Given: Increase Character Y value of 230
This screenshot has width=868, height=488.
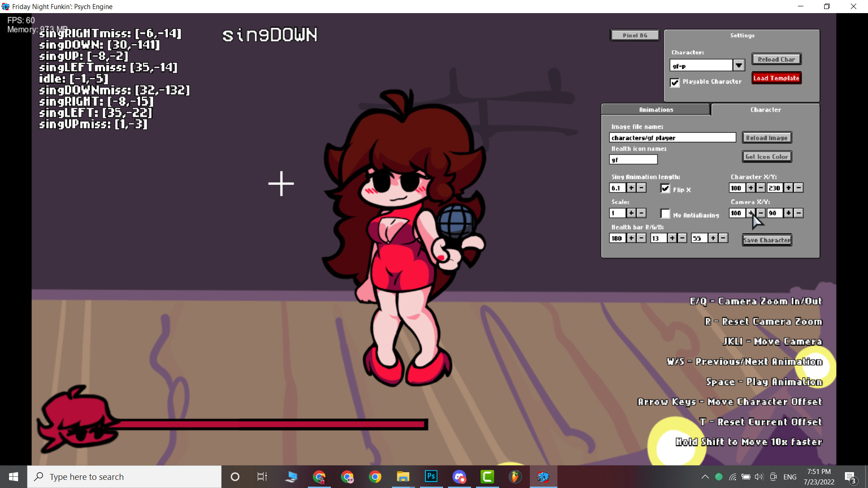Looking at the screenshot, I should pyautogui.click(x=788, y=188).
